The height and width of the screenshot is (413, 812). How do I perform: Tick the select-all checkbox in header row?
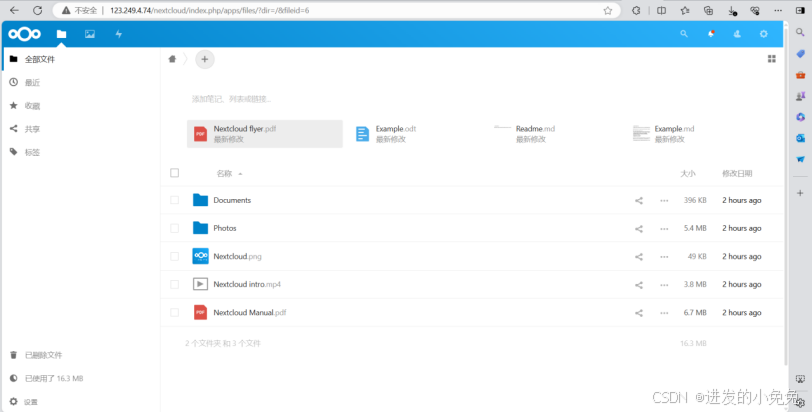175,173
